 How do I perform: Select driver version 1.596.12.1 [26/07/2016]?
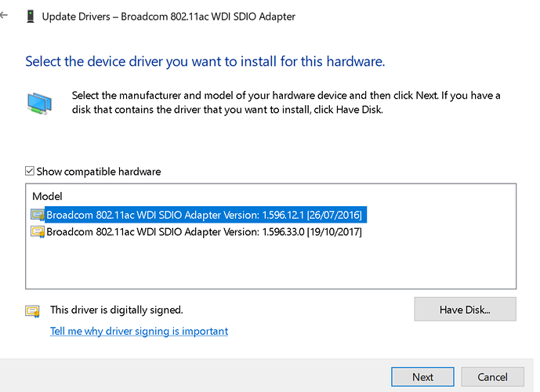pyautogui.click(x=205, y=215)
